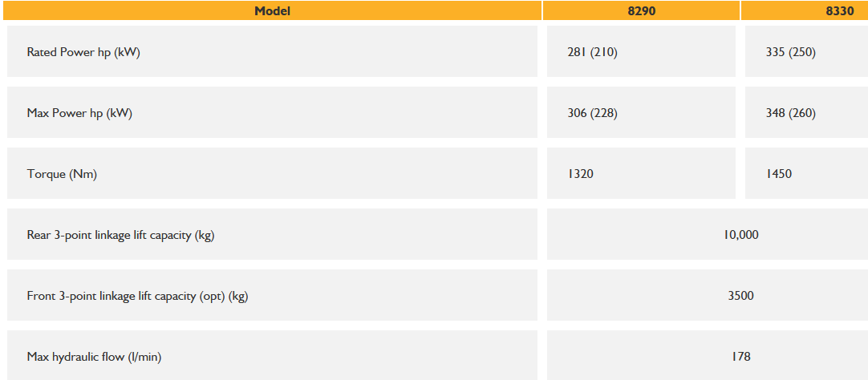The width and height of the screenshot is (868, 380).
Task: Click the Torque (Nm) row label
Action: tap(62, 174)
